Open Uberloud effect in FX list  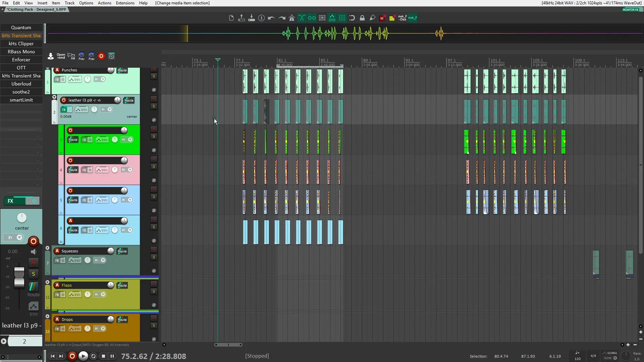[21, 84]
